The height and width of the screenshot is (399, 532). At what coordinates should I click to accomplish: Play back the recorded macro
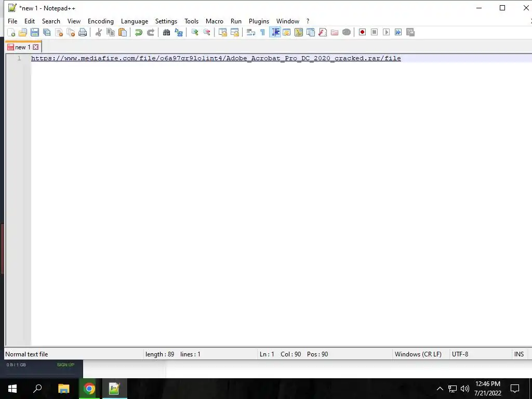386,32
